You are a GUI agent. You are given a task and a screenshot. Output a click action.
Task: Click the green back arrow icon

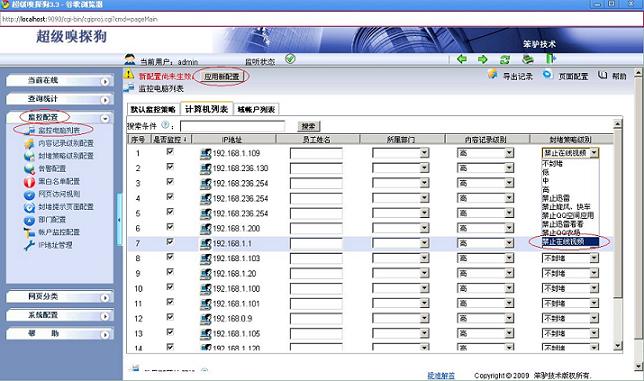pos(462,59)
